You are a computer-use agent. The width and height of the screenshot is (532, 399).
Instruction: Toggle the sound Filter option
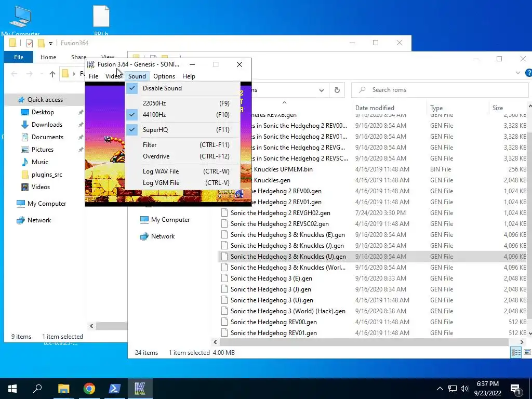[182, 145]
